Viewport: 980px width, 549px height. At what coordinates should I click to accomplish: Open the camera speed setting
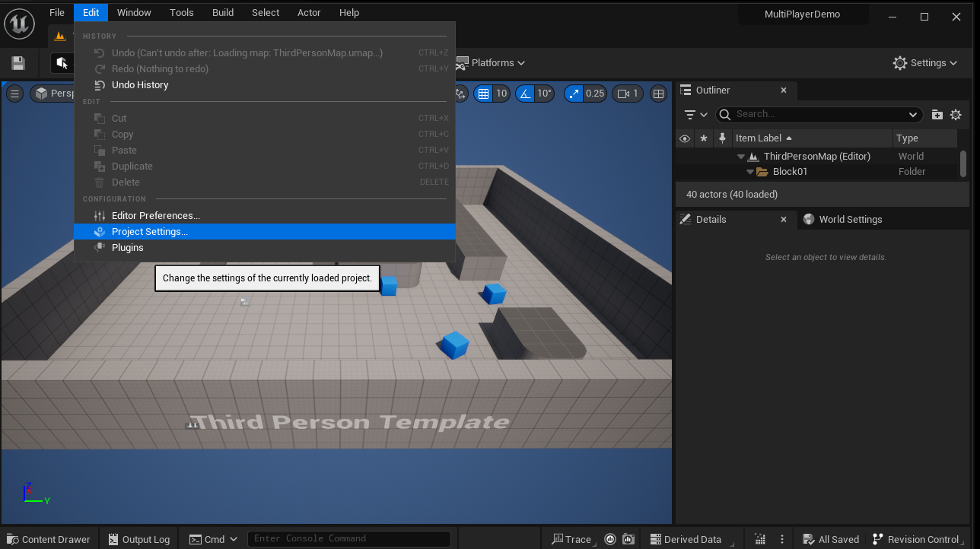[x=628, y=94]
